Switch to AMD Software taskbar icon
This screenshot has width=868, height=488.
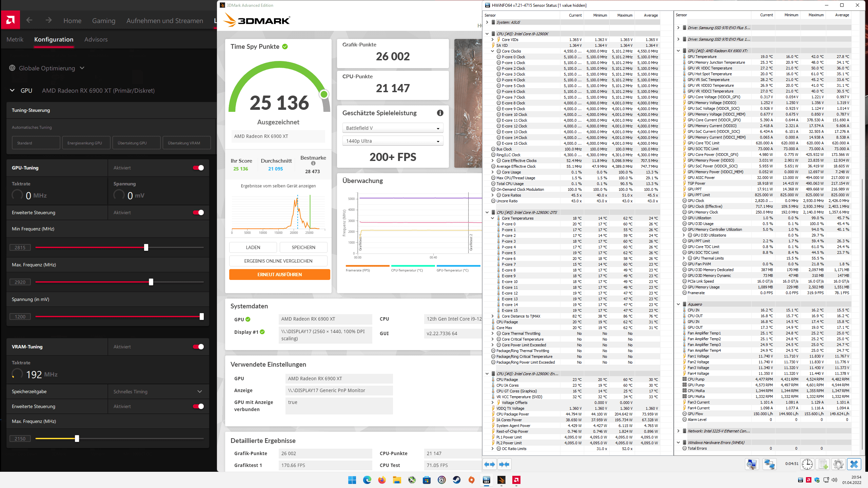[516, 480]
